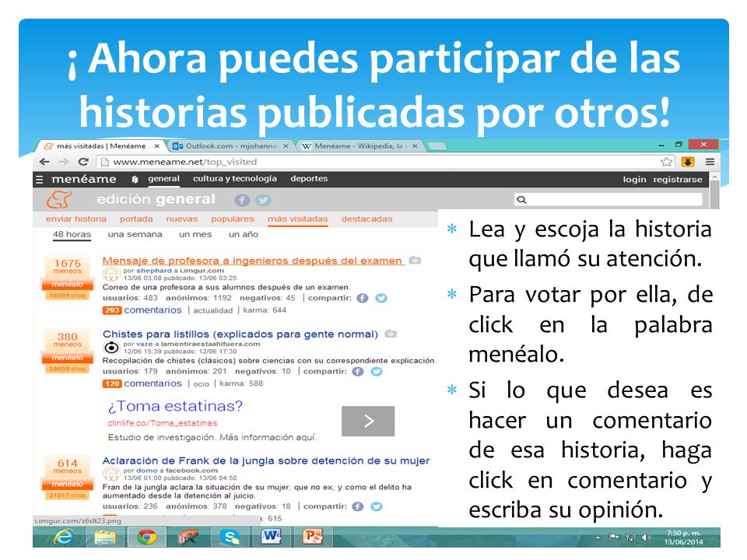Click the ¿Toma estatinas? ad title
The width and height of the screenshot is (747, 560).
pos(175,406)
